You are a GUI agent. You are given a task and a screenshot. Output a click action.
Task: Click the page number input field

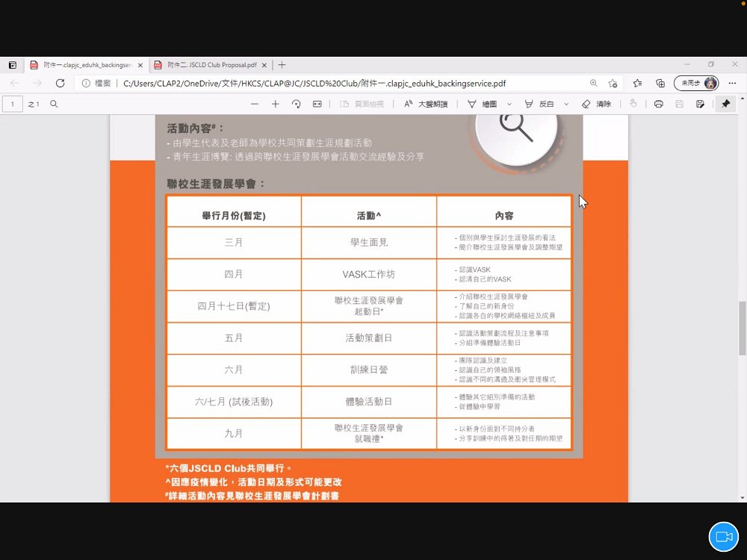coord(13,104)
